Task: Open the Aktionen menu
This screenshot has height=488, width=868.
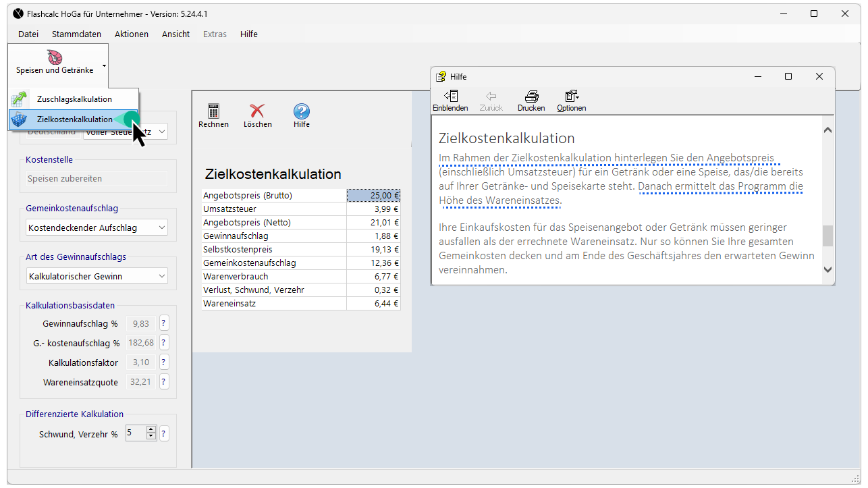Action: click(x=132, y=34)
